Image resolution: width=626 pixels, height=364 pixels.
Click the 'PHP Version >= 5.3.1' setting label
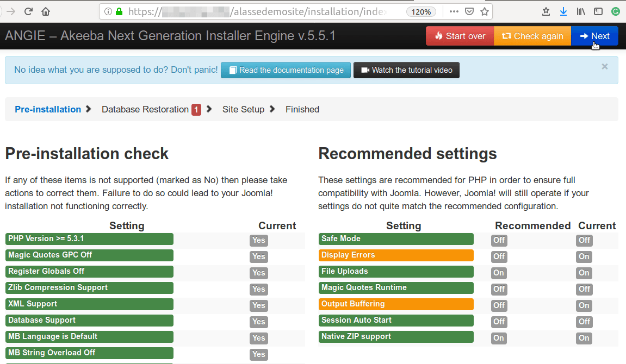click(x=89, y=239)
